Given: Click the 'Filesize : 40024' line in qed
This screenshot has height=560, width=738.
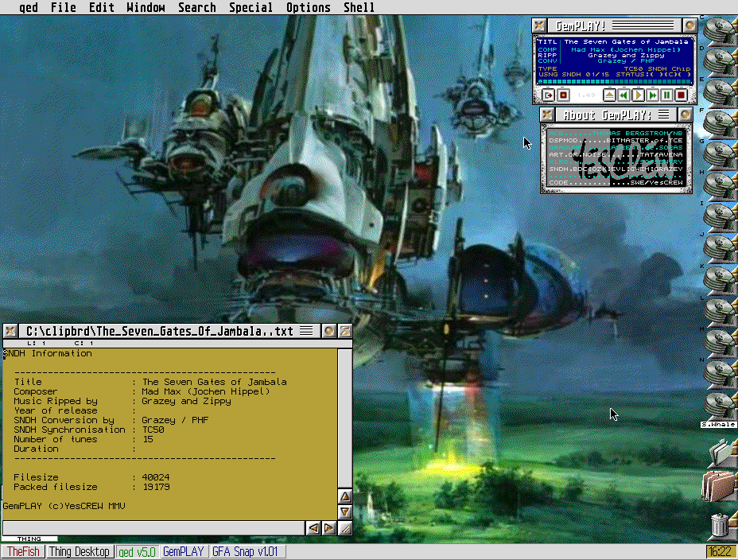Looking at the screenshot, I should pyautogui.click(x=91, y=477).
